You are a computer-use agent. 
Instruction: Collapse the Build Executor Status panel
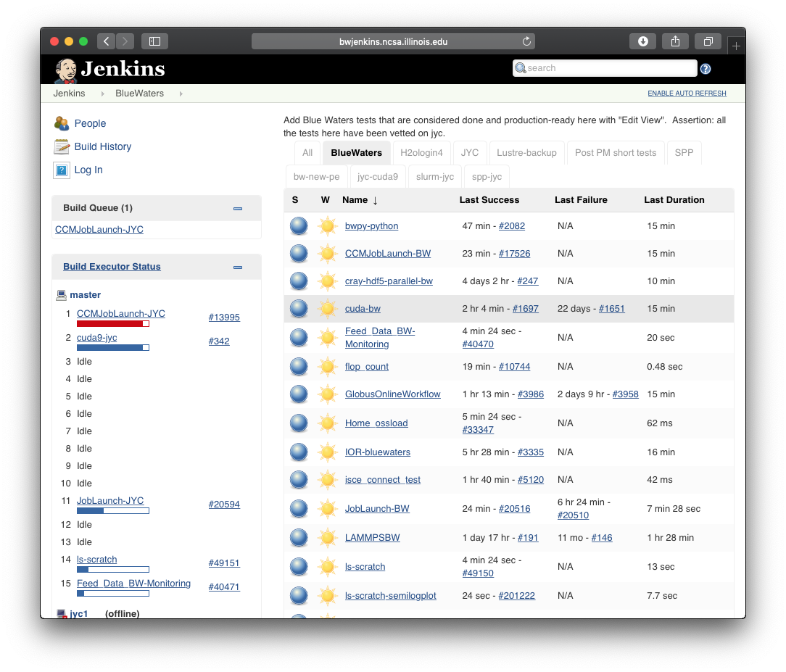(238, 267)
